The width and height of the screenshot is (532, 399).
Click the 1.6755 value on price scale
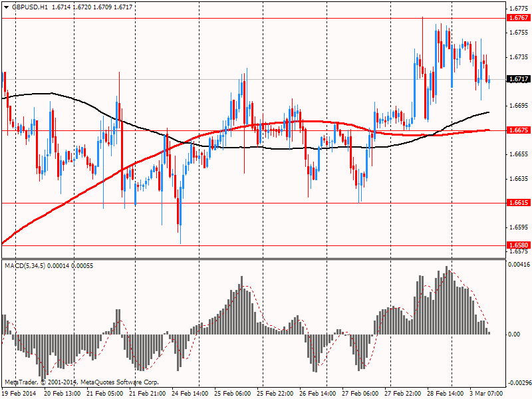[519, 32]
